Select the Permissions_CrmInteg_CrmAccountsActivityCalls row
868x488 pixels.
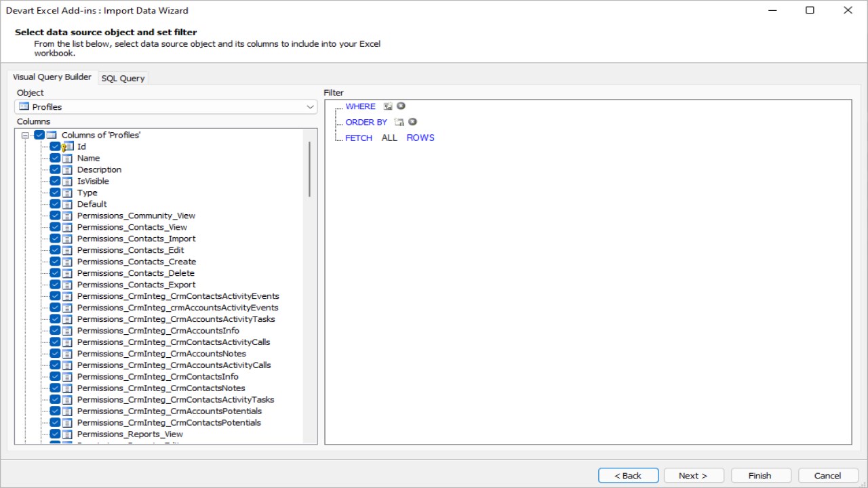pyautogui.click(x=174, y=365)
